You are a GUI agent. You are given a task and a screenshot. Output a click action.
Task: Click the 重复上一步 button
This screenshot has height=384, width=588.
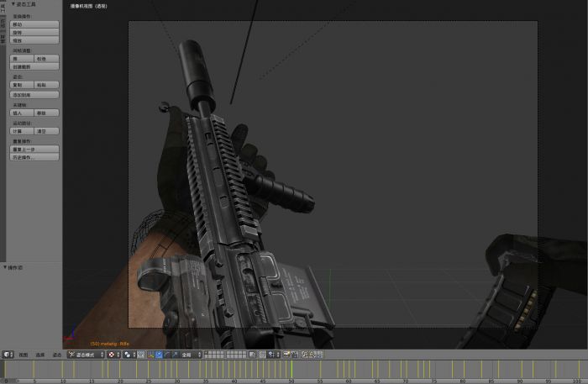34,149
